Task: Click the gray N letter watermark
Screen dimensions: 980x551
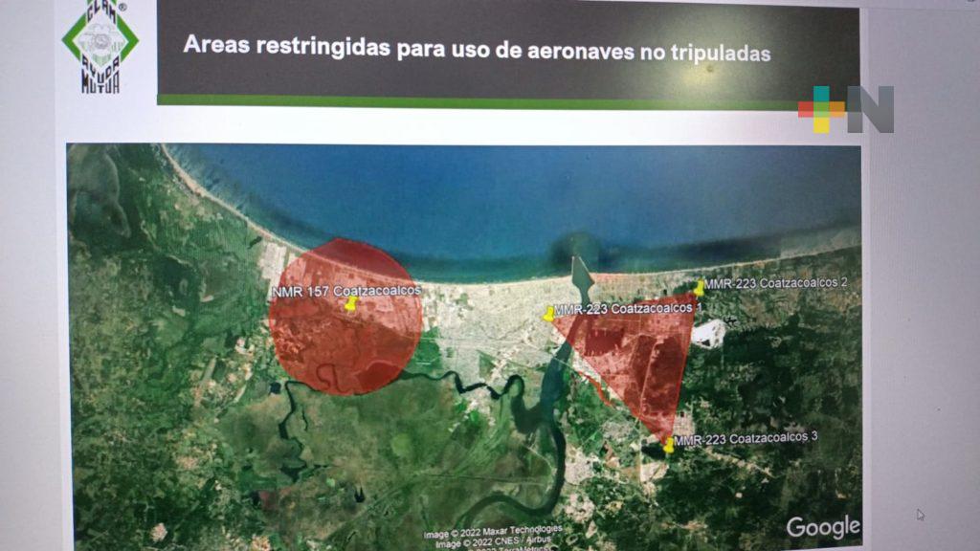Action: click(870, 109)
